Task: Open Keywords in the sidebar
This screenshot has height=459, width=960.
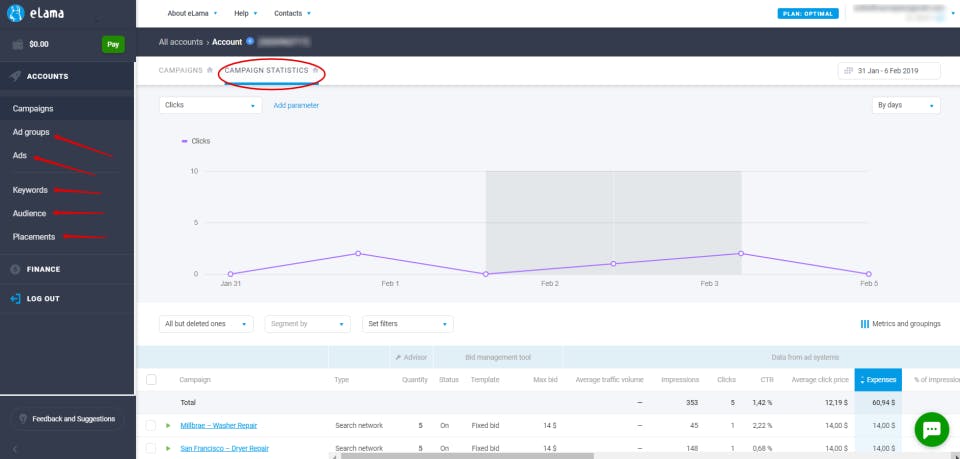Action: coord(30,190)
